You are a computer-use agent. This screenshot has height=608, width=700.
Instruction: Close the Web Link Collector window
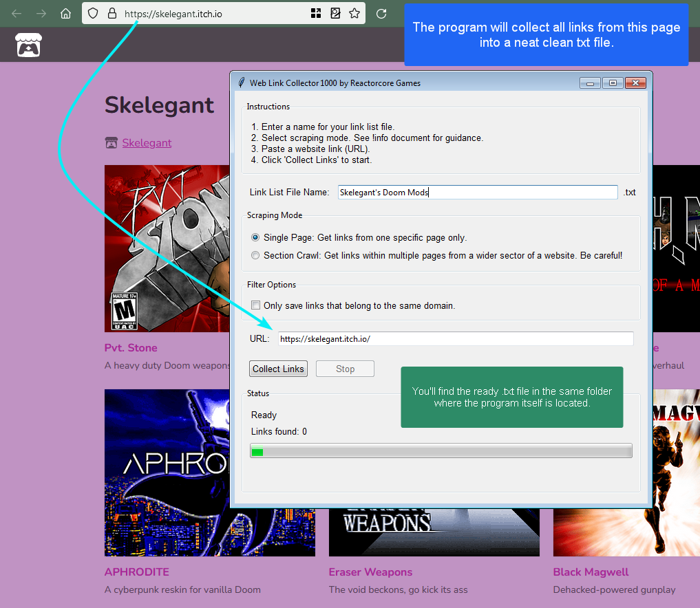click(636, 83)
